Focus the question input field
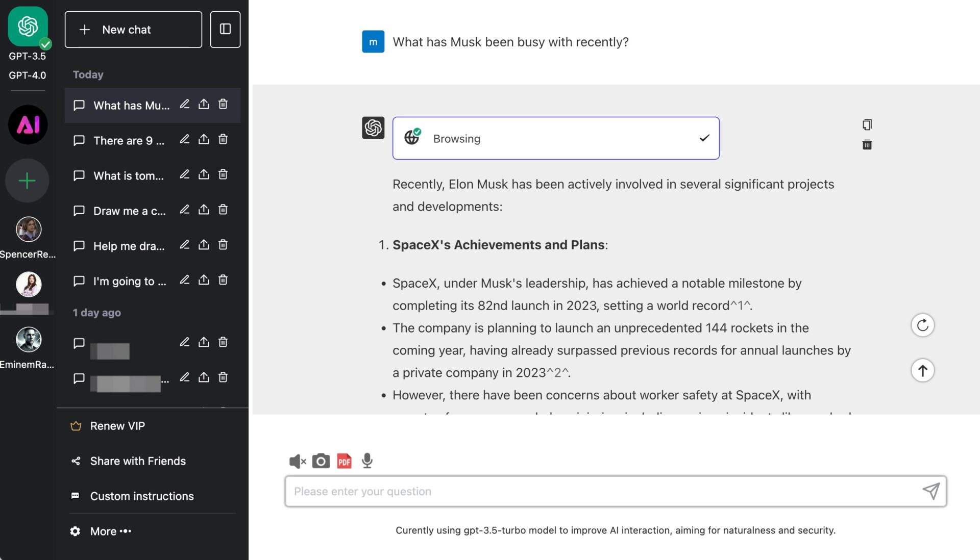The height and width of the screenshot is (560, 980). coord(602,491)
